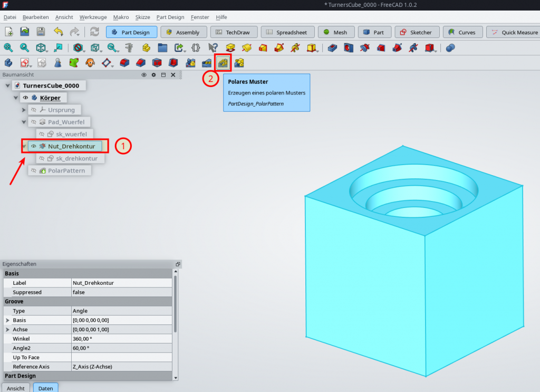Click the Boolean operation spheres icon
The height and width of the screenshot is (392, 540).
450,48
